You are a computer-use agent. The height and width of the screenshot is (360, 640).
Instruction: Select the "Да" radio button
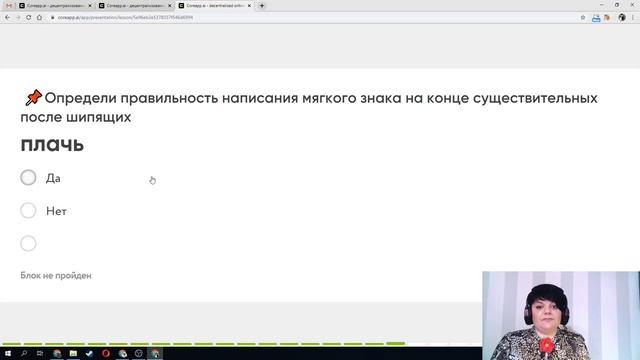click(28, 178)
